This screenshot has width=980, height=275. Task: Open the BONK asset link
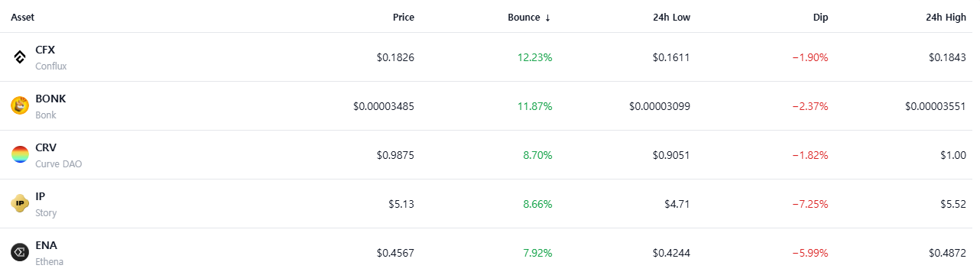pos(50,99)
